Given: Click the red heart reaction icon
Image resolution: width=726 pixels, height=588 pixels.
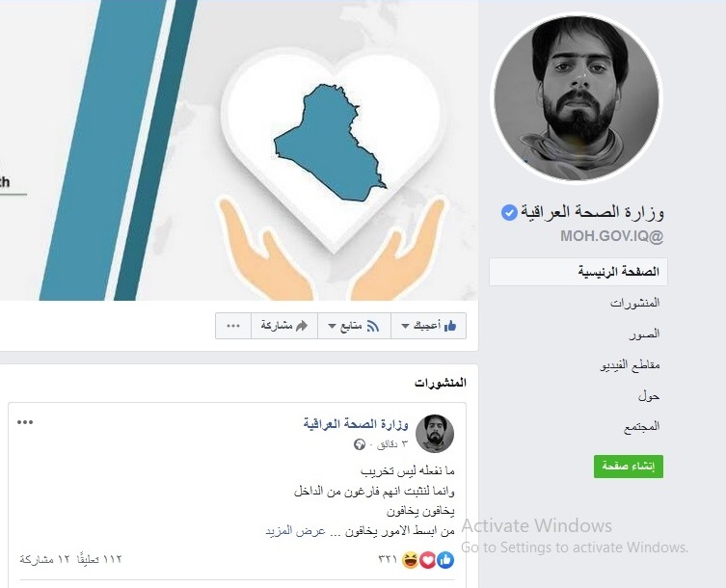Looking at the screenshot, I should [428, 560].
